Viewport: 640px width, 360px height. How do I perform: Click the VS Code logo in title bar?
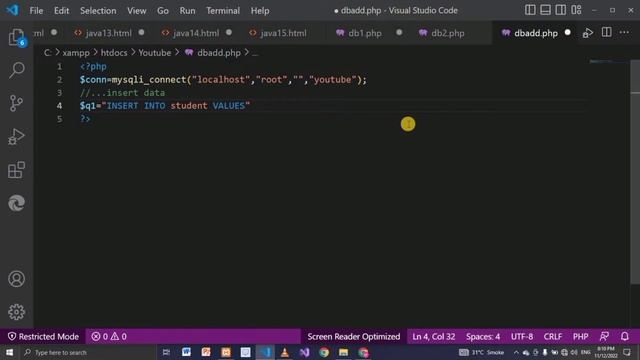point(12,10)
